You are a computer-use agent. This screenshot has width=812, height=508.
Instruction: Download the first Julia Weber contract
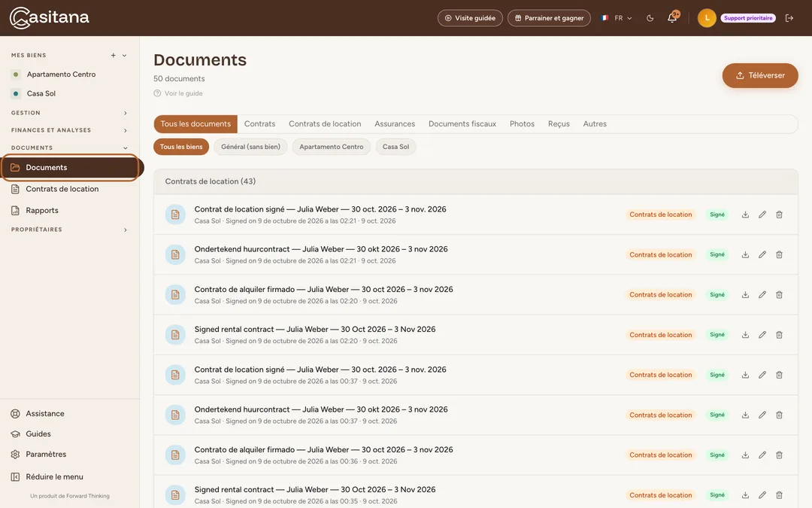point(745,214)
